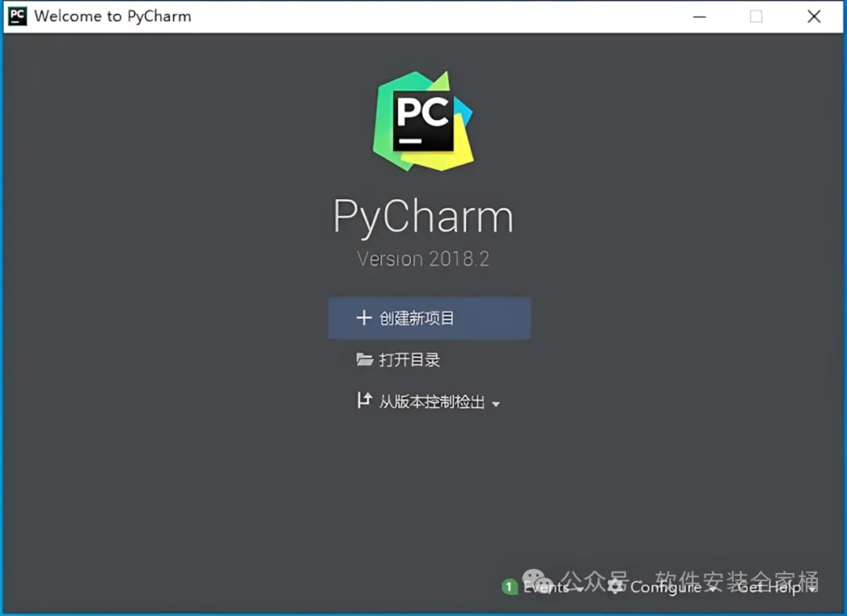Click the large PyCharm logo
847x616 pixels.
pos(423,121)
